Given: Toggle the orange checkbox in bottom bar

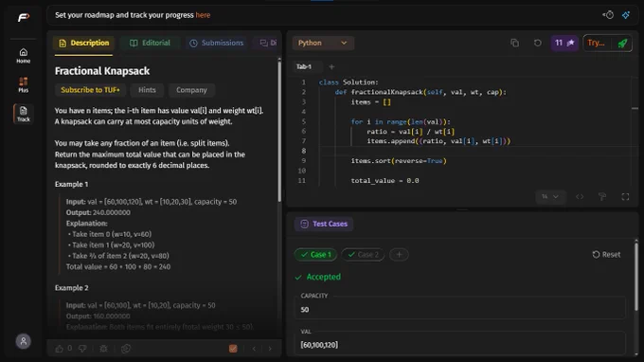Looking at the screenshot, I should click(233, 349).
